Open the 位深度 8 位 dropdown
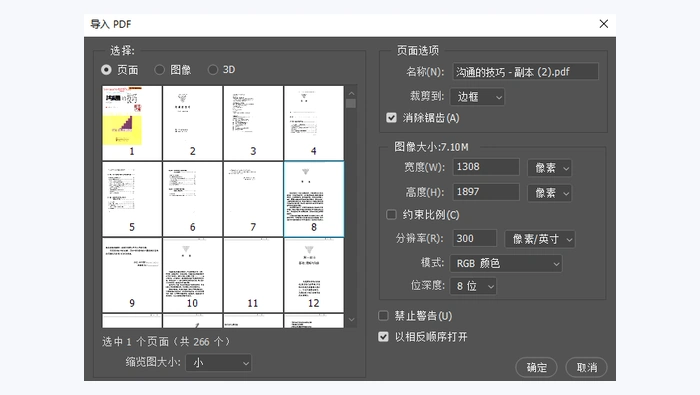This screenshot has height=395, width=700. coord(473,286)
